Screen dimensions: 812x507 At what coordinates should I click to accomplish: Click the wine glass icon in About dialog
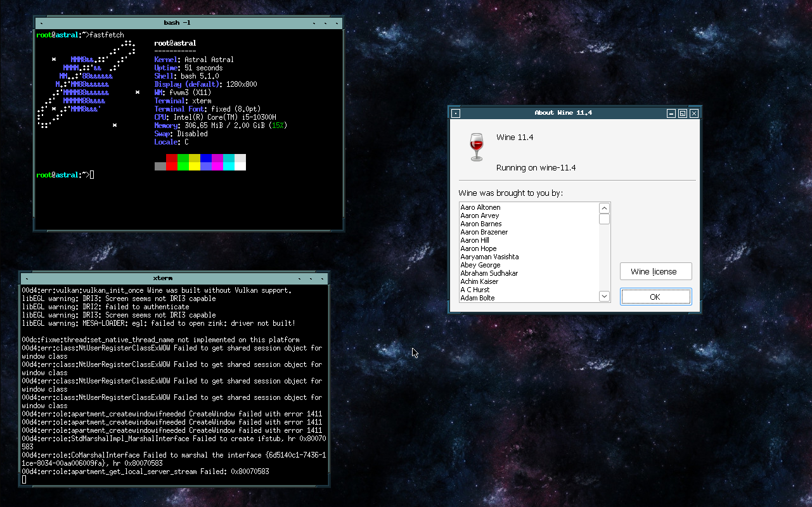(x=476, y=146)
